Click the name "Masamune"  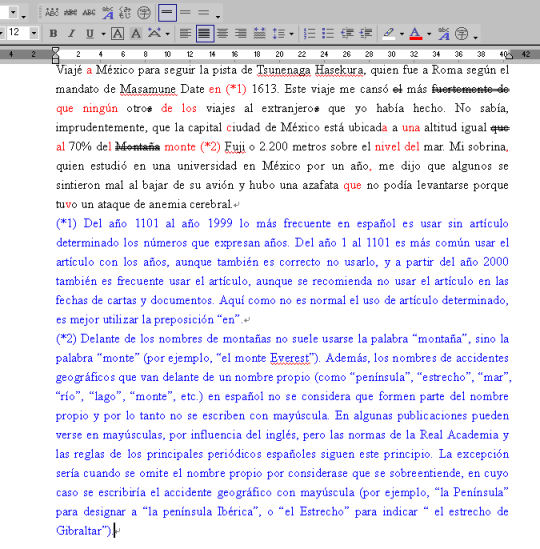(148, 89)
